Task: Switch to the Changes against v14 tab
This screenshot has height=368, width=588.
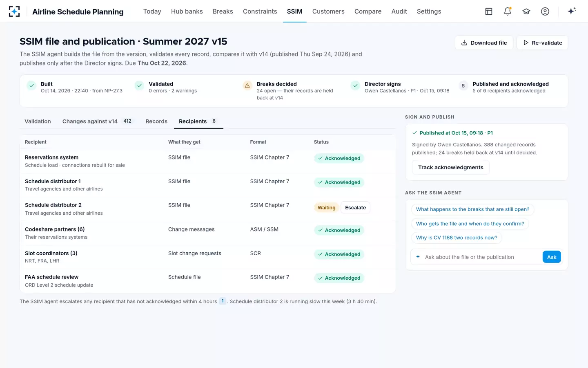Action: (x=97, y=121)
